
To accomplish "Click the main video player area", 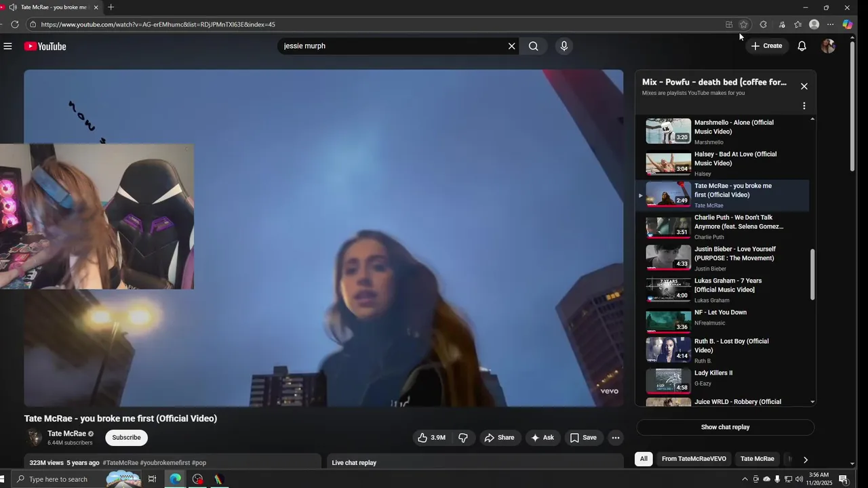I will point(323,238).
